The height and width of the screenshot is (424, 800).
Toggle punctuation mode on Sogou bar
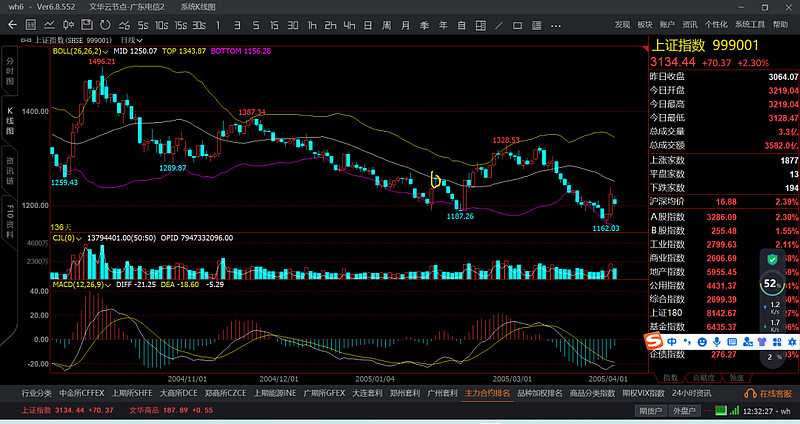pos(687,342)
